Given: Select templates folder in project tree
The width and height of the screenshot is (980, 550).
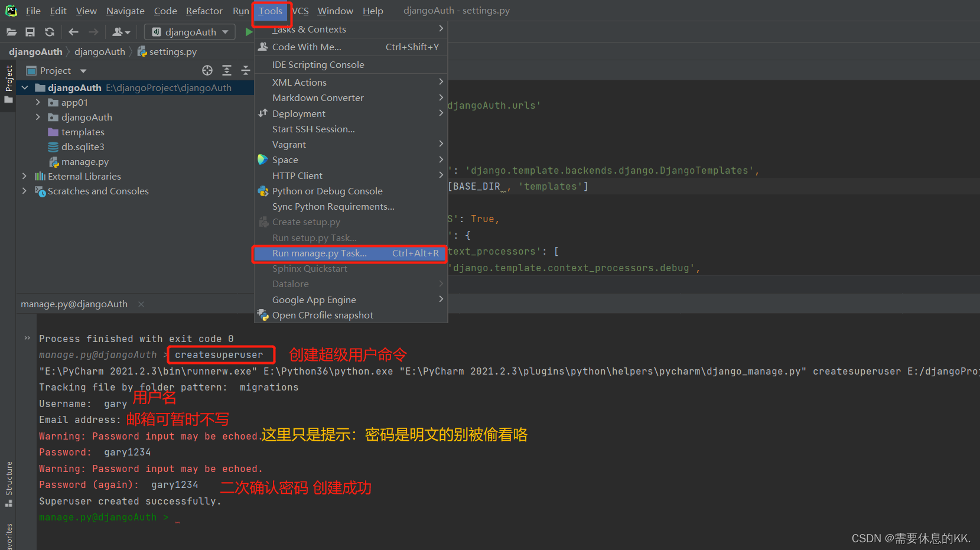Looking at the screenshot, I should [x=83, y=132].
